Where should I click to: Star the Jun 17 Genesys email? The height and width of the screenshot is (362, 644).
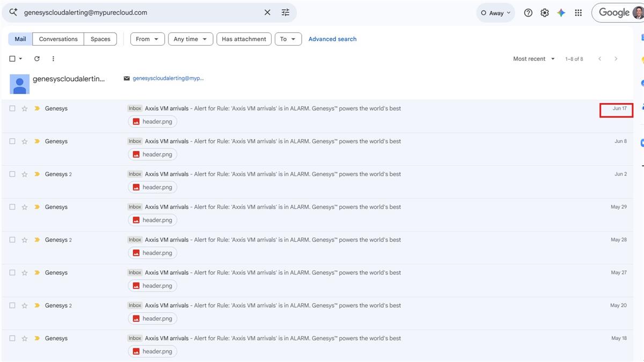coord(25,108)
